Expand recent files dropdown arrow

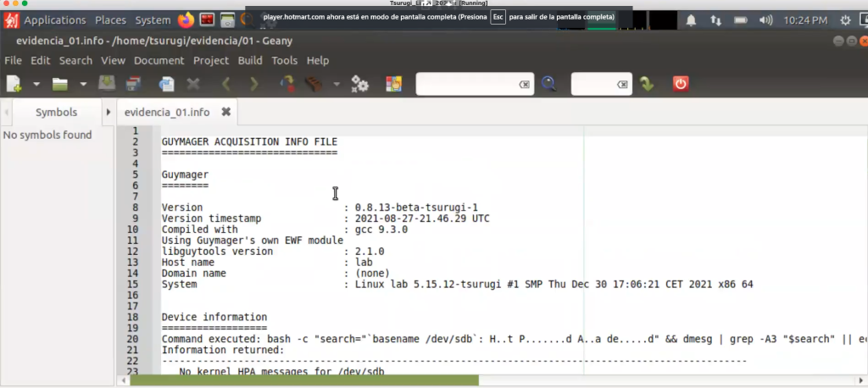[83, 84]
